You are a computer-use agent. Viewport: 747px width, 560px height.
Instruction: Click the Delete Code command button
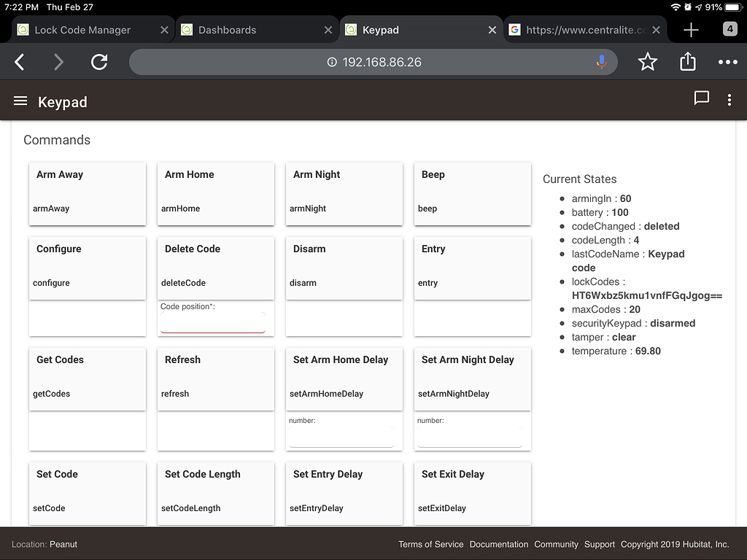coord(216,268)
